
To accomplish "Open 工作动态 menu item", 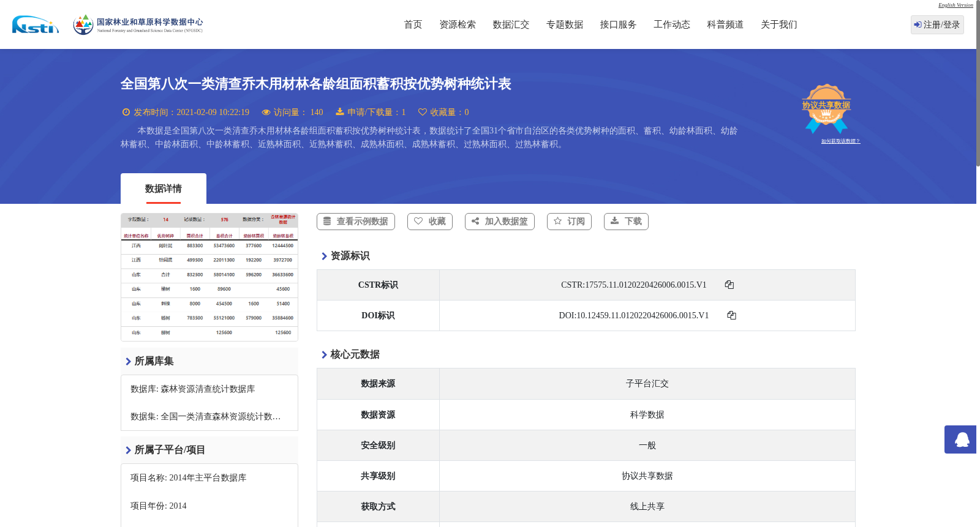I will 672,24.
